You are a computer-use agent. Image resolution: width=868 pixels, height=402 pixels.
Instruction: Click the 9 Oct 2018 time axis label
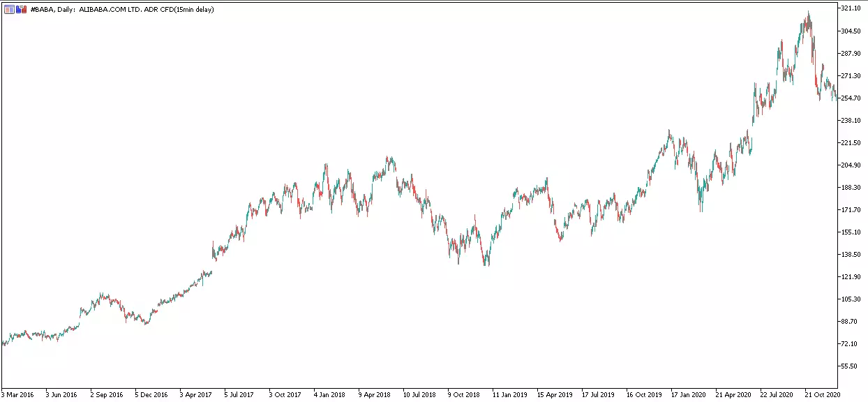tap(463, 394)
